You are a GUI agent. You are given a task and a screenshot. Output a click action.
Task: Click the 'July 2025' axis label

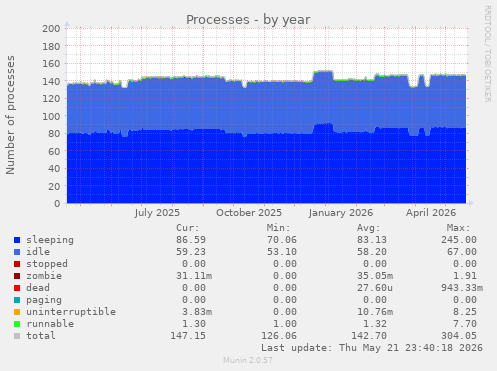157,213
